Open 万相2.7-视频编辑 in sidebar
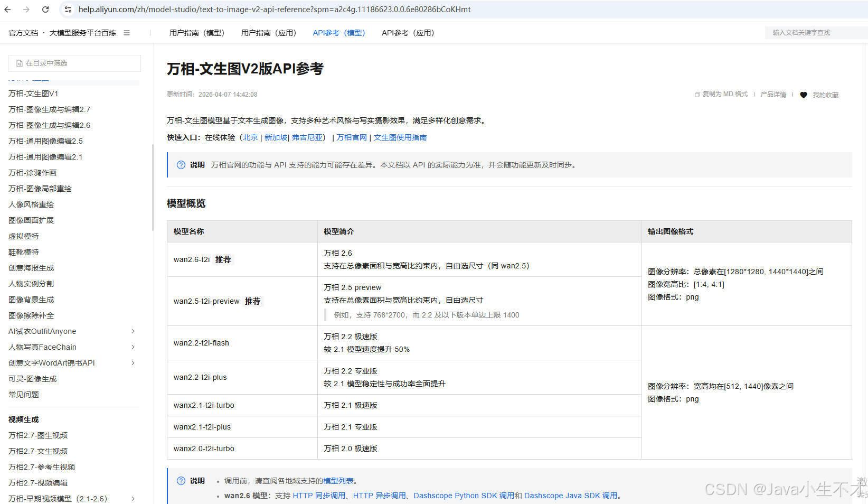This screenshot has height=504, width=868. click(x=38, y=483)
